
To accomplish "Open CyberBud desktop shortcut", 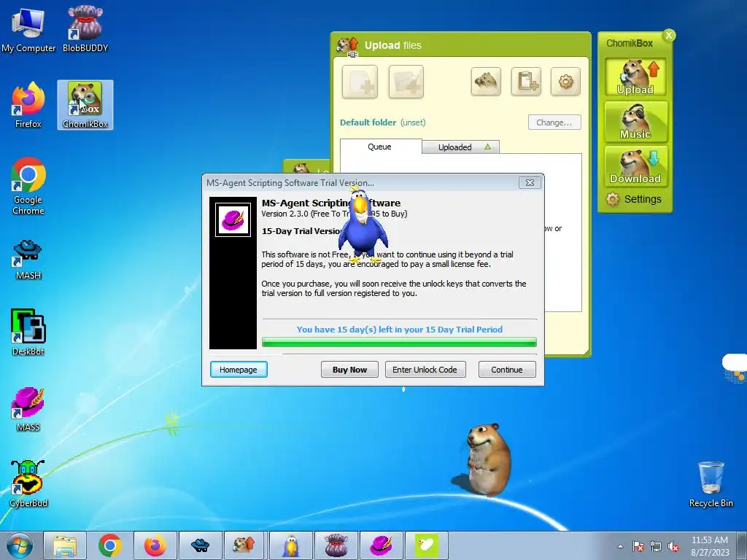I will pyautogui.click(x=28, y=484).
